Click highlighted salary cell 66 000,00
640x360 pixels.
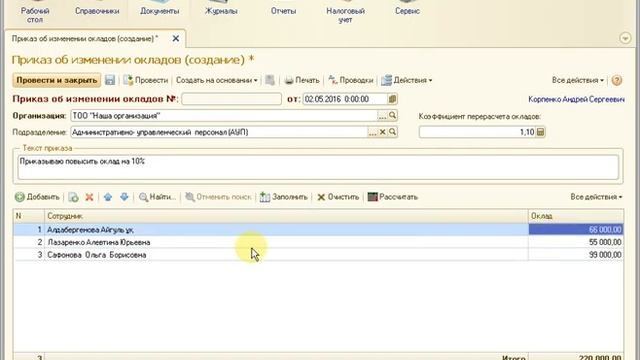click(x=576, y=230)
